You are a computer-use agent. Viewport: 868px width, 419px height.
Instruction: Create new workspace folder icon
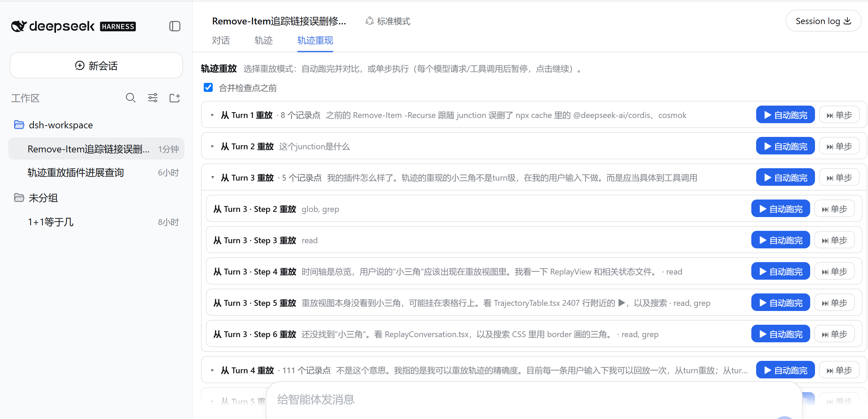175,98
